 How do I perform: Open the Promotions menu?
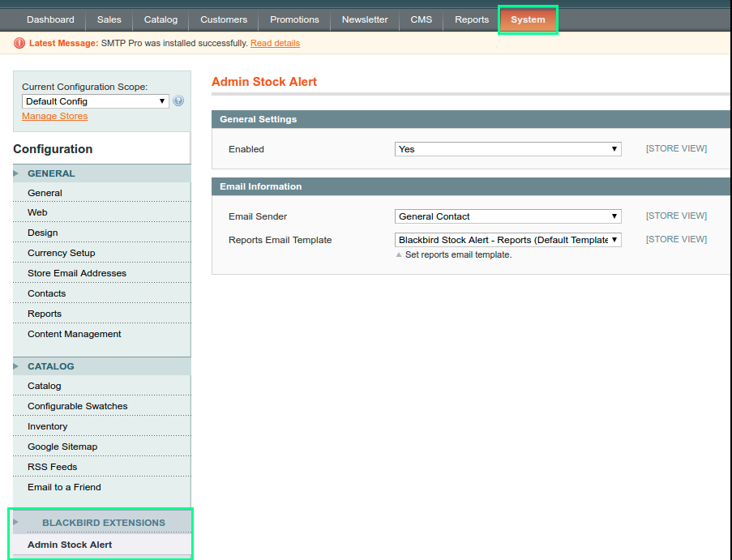click(x=294, y=19)
